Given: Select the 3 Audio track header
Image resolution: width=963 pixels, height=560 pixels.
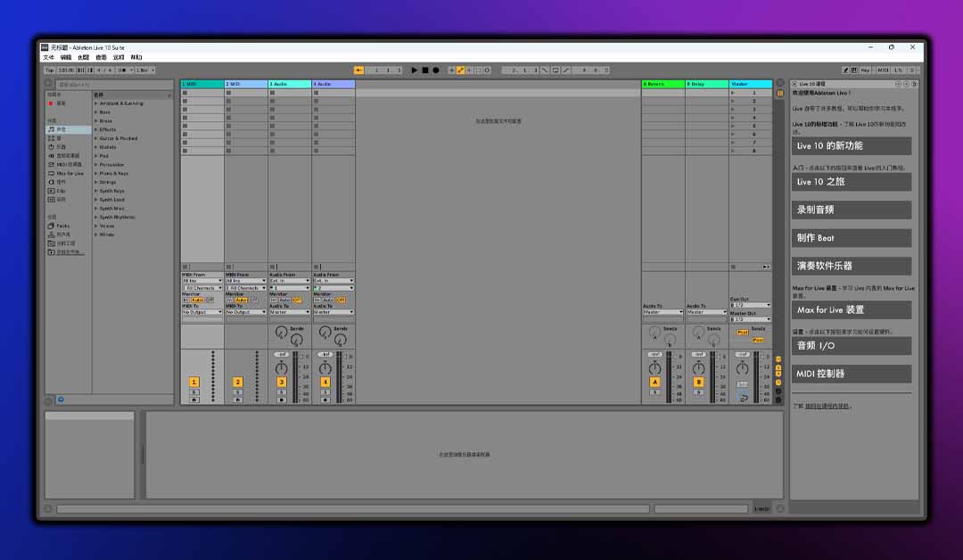Looking at the screenshot, I should coord(290,84).
